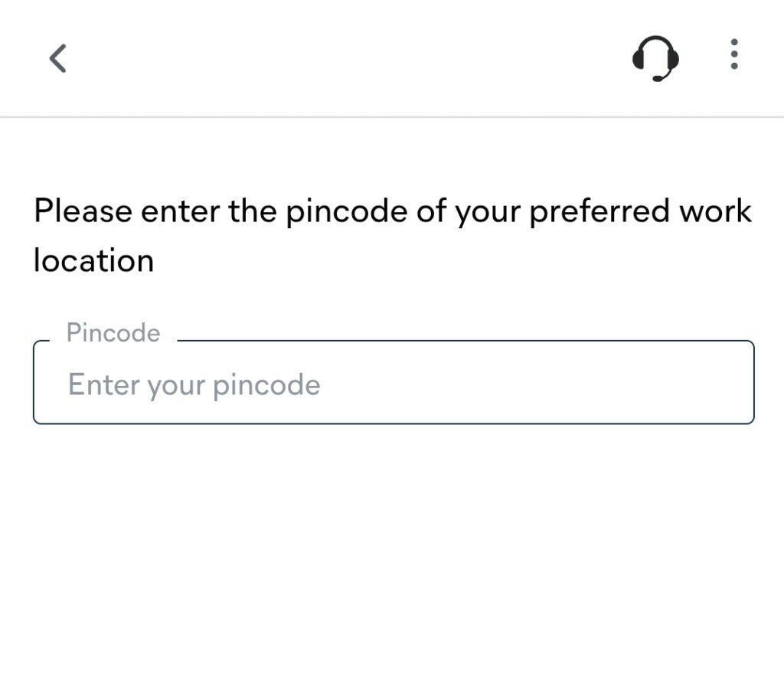Show more options menu

point(734,54)
